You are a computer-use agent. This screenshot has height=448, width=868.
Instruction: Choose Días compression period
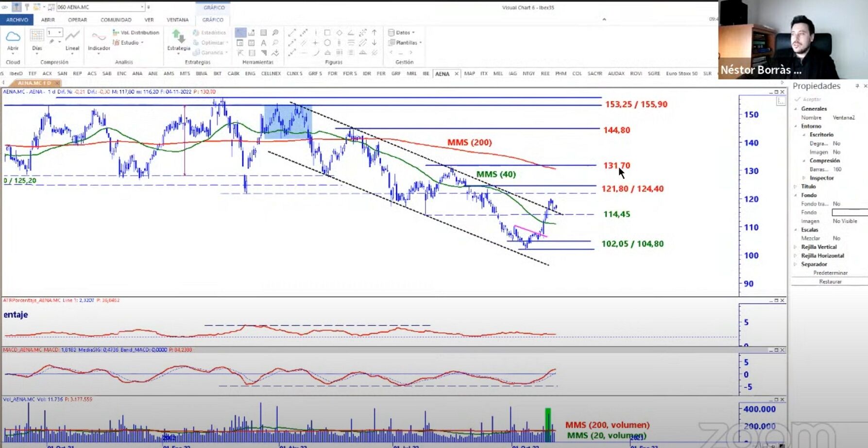(x=37, y=41)
